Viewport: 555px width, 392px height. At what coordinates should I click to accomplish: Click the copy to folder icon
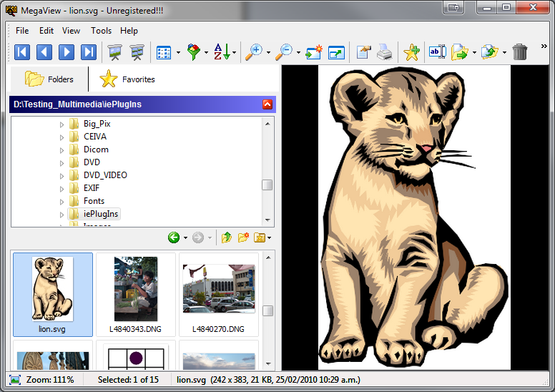pyautogui.click(x=460, y=52)
